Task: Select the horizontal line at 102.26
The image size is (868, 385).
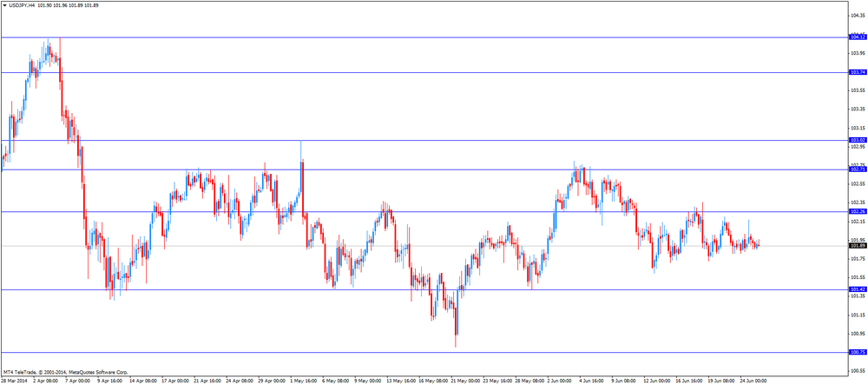Action: (424, 211)
